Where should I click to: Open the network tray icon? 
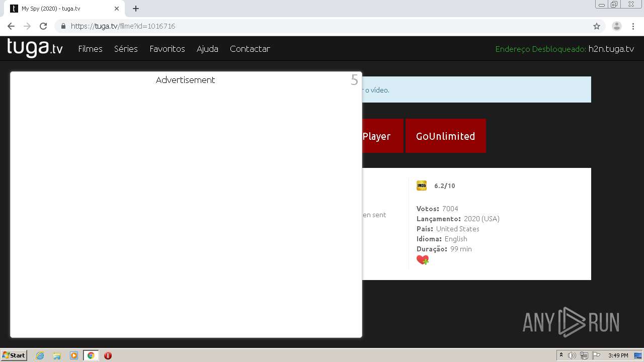[x=584, y=355]
